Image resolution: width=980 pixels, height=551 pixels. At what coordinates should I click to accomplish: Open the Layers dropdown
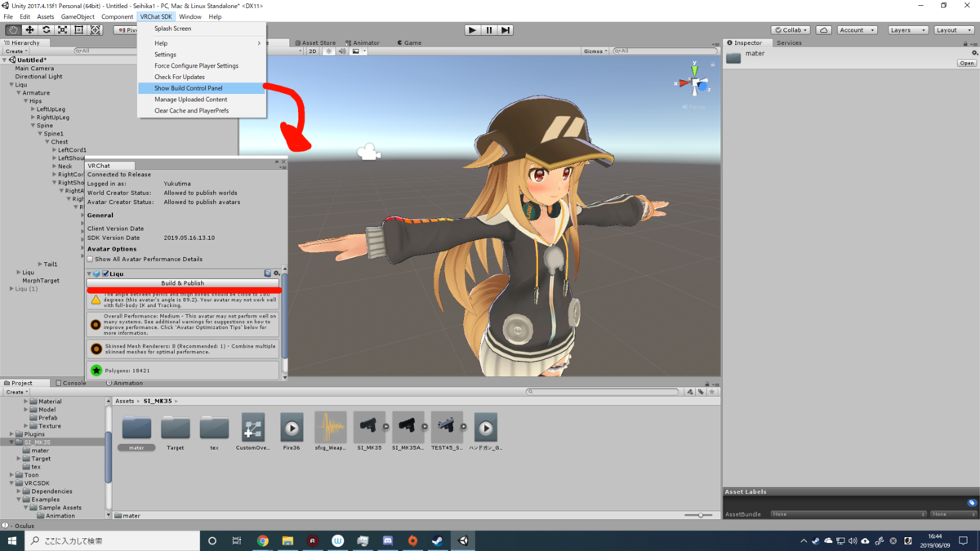click(907, 30)
